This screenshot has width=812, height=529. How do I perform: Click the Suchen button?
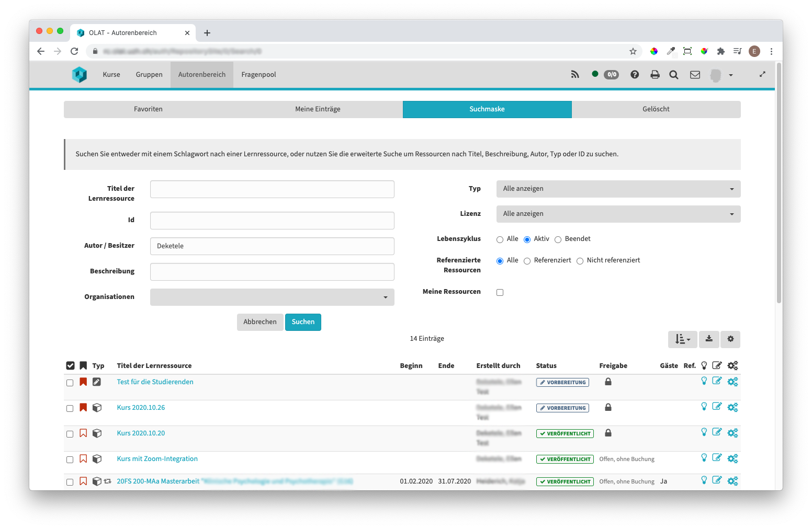pyautogui.click(x=303, y=322)
